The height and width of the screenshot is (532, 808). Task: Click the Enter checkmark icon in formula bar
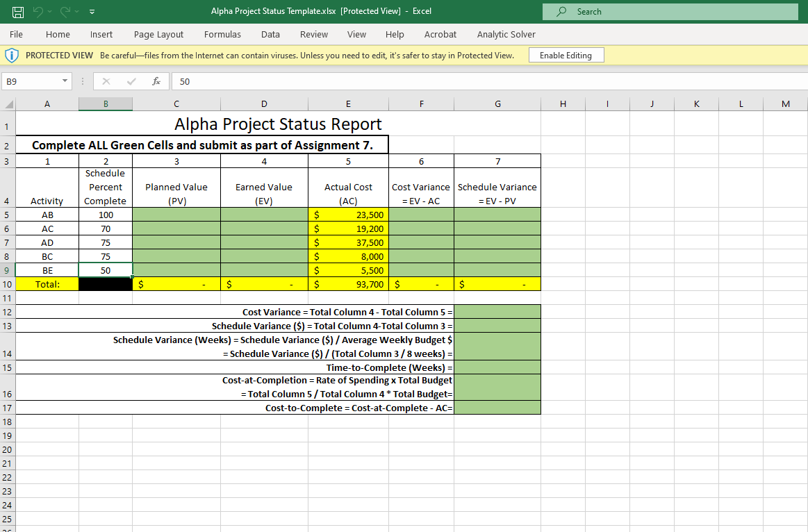coord(130,81)
